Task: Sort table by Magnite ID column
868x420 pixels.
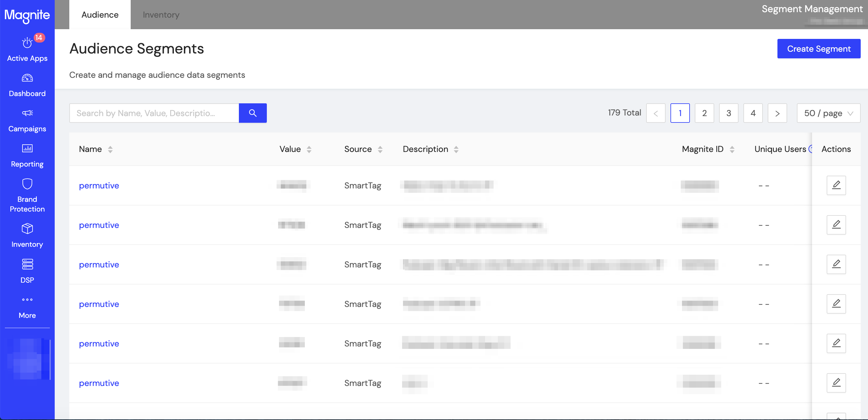Action: [732, 149]
